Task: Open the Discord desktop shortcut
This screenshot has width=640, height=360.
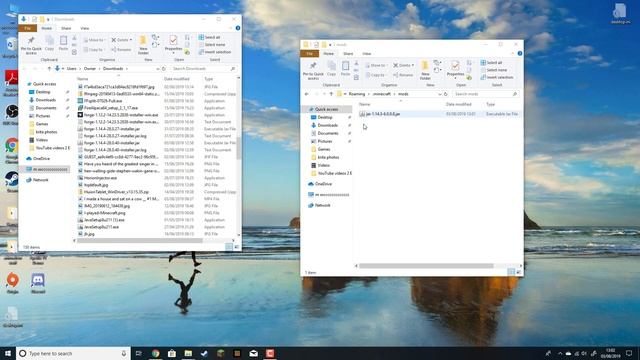Action: (38, 282)
